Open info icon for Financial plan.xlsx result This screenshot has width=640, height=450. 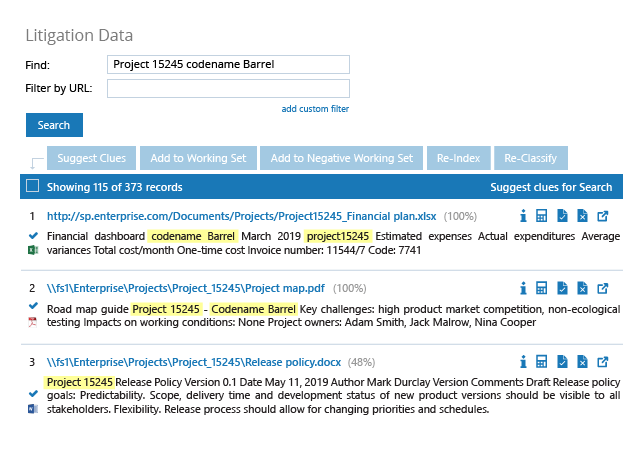523,216
